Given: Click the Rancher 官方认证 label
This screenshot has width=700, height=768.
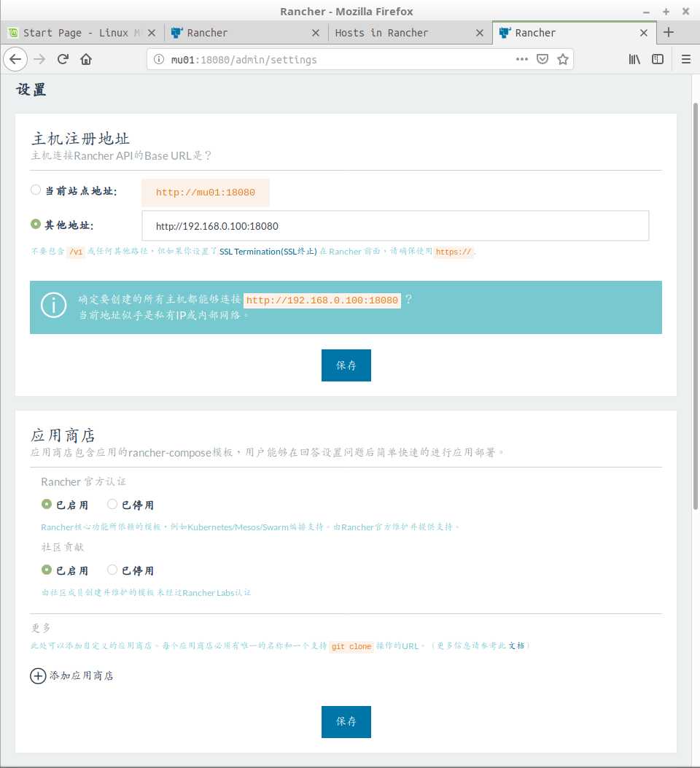Looking at the screenshot, I should coord(83,482).
